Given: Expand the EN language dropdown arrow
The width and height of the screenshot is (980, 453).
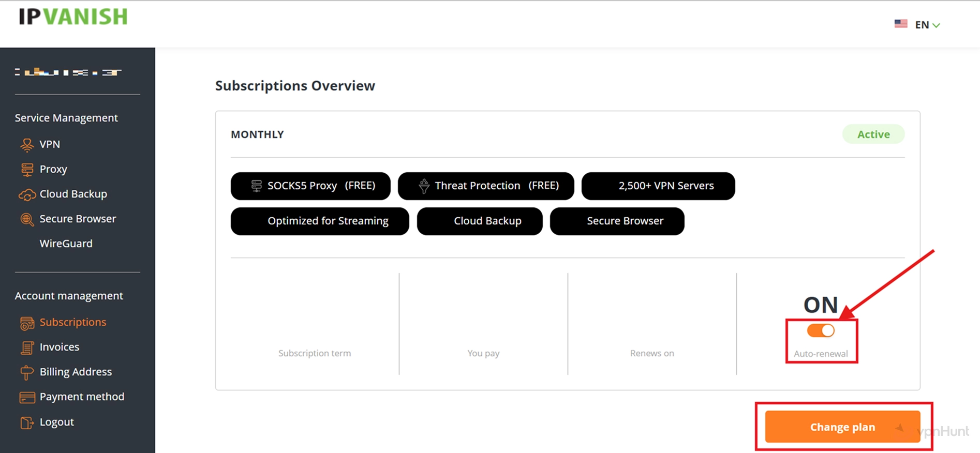Looking at the screenshot, I should pyautogui.click(x=936, y=25).
